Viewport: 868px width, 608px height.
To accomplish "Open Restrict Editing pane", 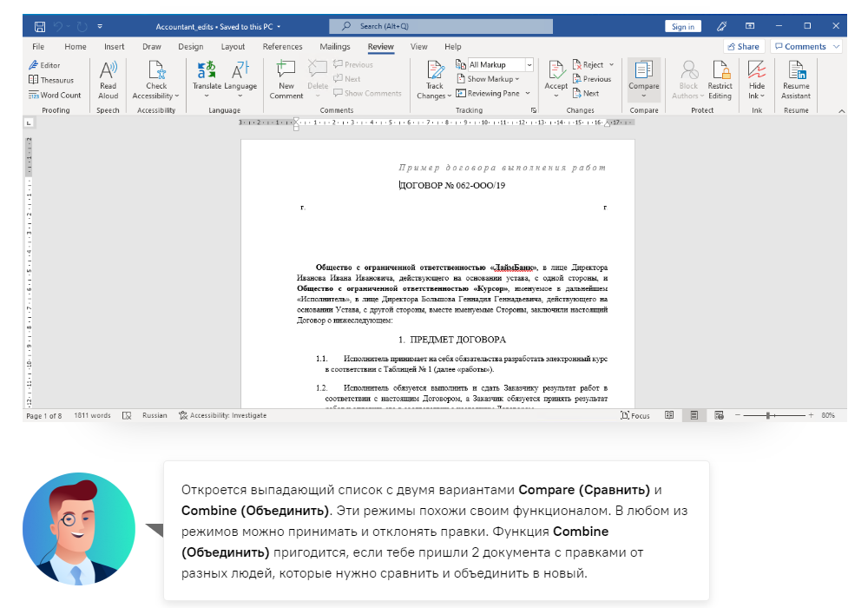I will (x=720, y=76).
